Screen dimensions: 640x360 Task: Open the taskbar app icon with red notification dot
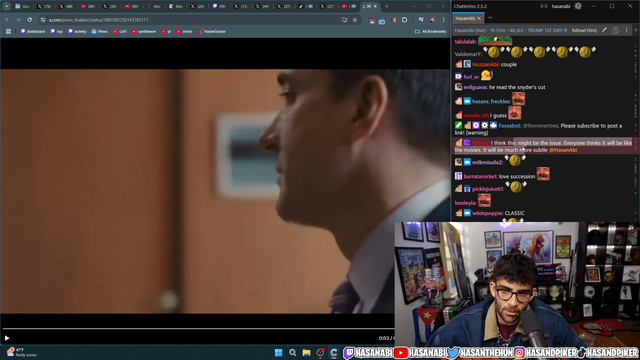[320, 353]
